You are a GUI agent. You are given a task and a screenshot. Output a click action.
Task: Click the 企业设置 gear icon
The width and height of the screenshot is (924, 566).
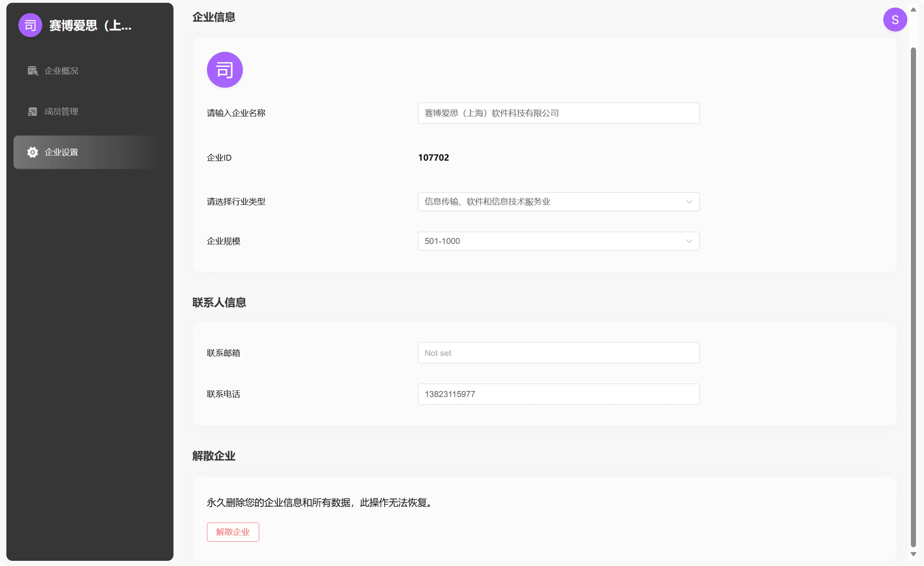tap(33, 152)
